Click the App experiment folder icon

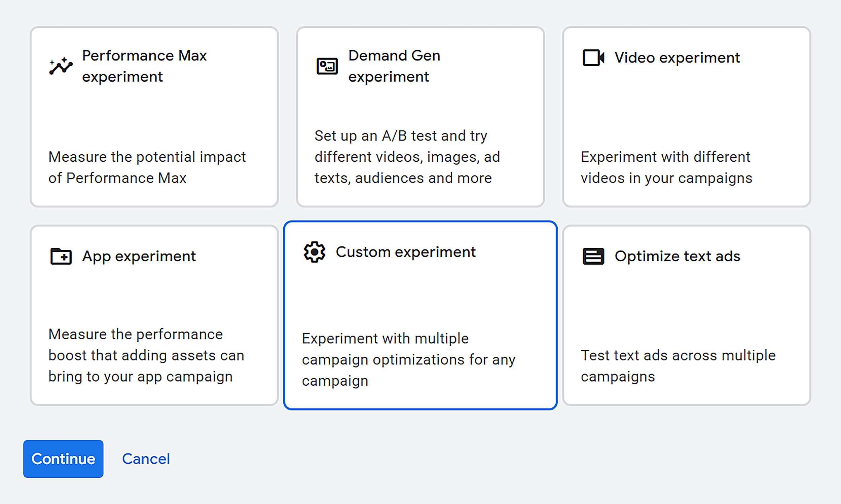click(61, 256)
